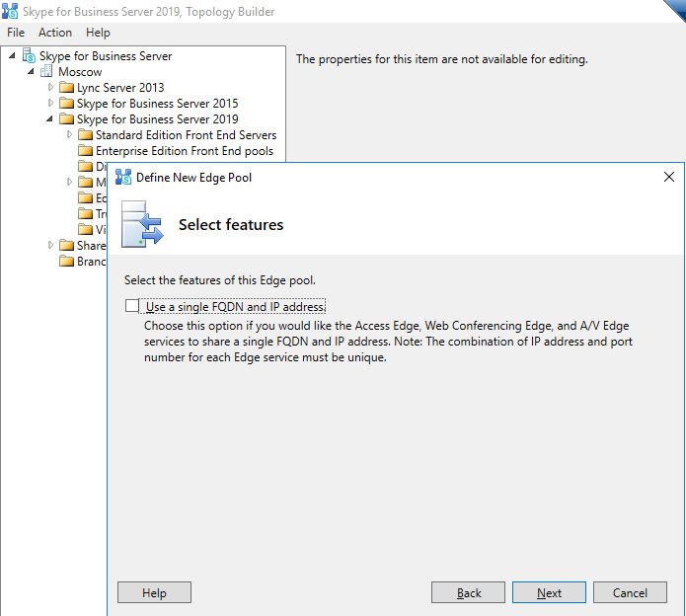Select Skype for Business Server 2019 label
This screenshot has width=686, height=616.
[x=158, y=119]
